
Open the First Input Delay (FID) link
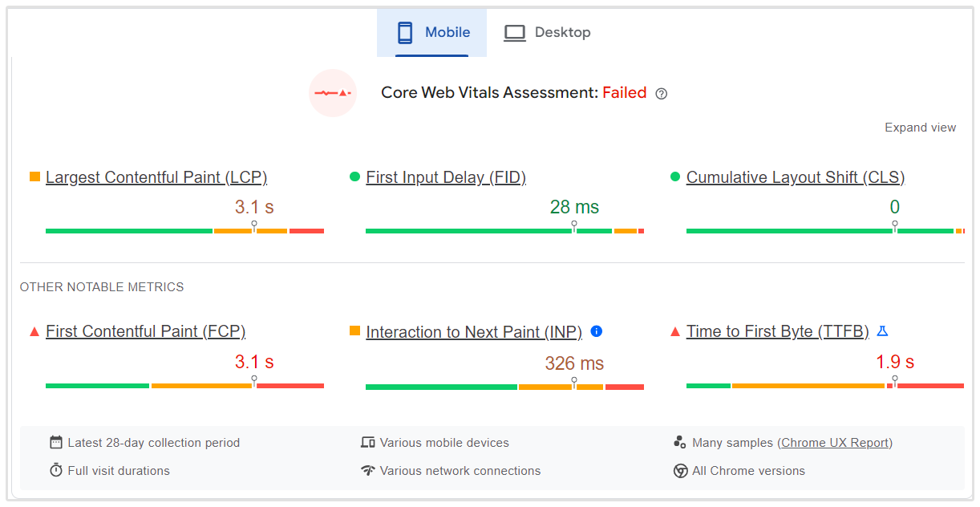446,177
